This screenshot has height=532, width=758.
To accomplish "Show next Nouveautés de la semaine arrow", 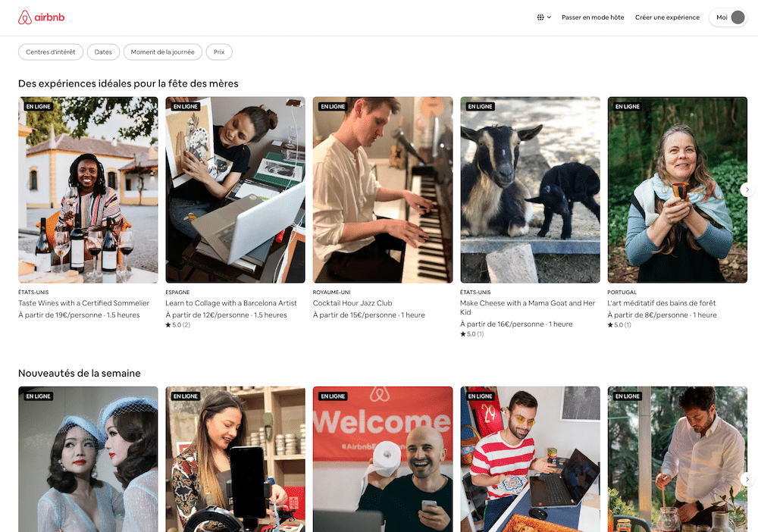I will click(x=747, y=480).
